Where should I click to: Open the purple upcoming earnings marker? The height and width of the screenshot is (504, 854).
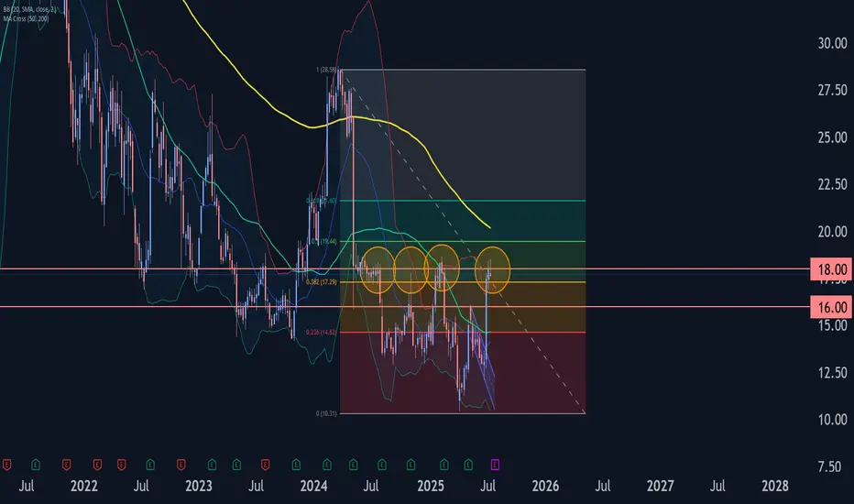point(495,465)
